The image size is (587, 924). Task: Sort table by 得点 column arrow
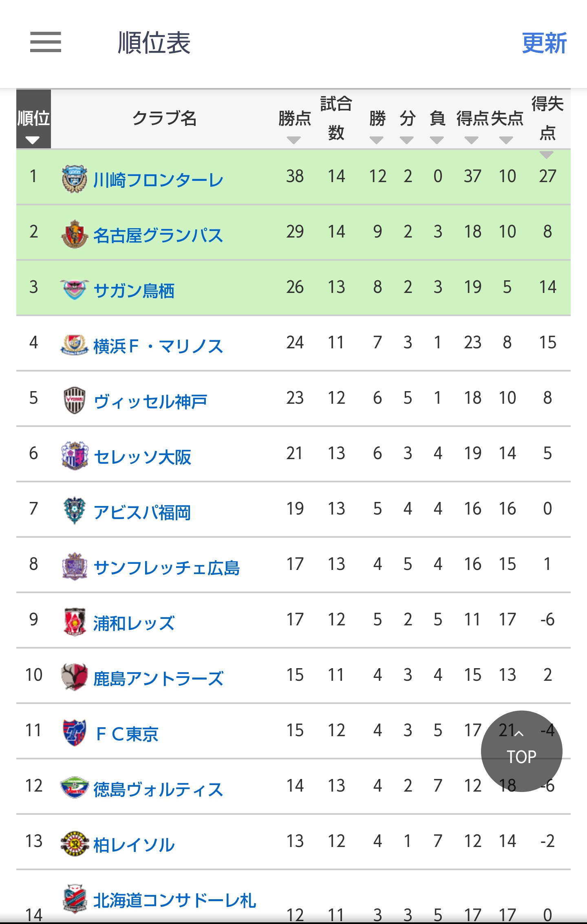(472, 140)
